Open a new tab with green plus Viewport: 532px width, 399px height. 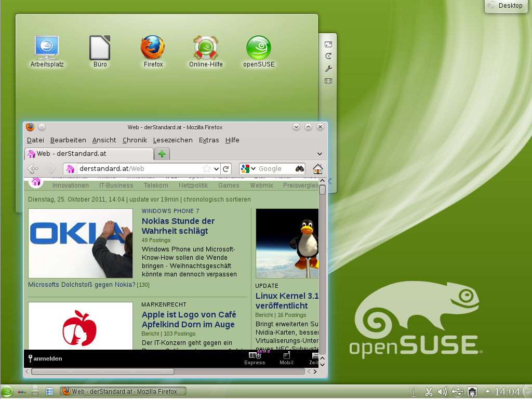[162, 154]
